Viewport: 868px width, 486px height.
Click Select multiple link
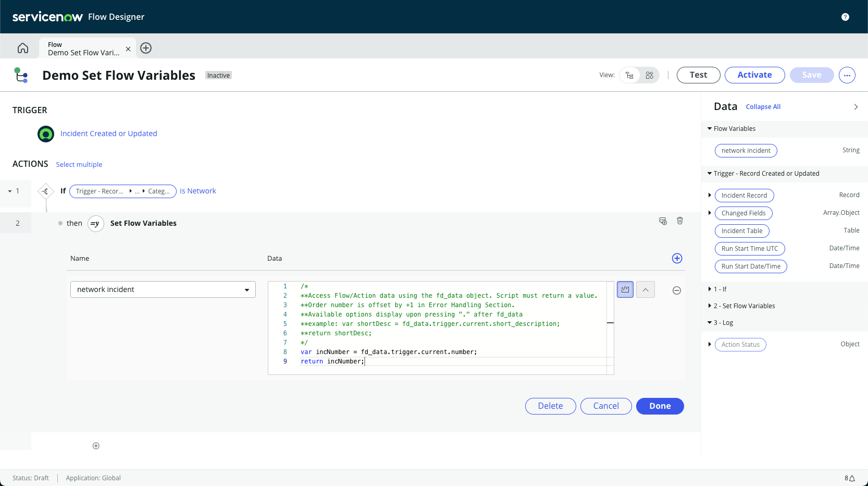pos(79,165)
